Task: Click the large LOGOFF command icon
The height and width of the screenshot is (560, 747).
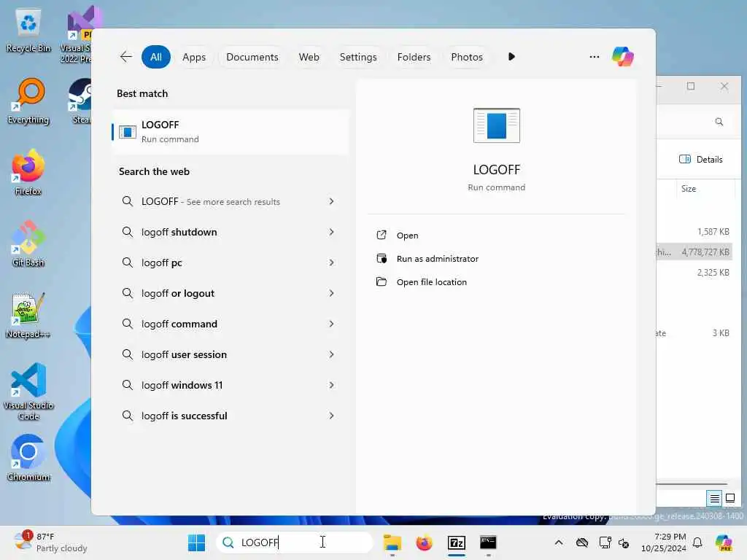Action: point(496,125)
